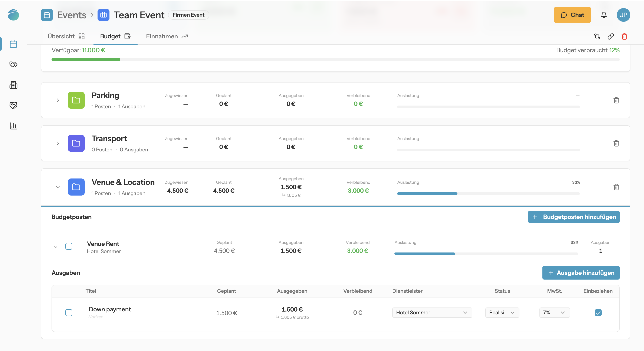Click the 1.605 € brutto value
Screen dimensions: 644x351
pos(292,317)
